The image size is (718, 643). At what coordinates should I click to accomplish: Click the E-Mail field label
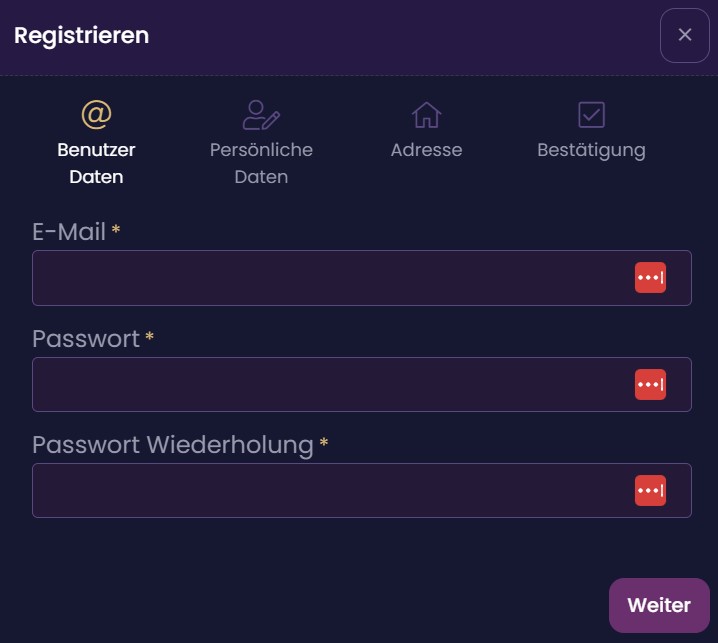69,231
